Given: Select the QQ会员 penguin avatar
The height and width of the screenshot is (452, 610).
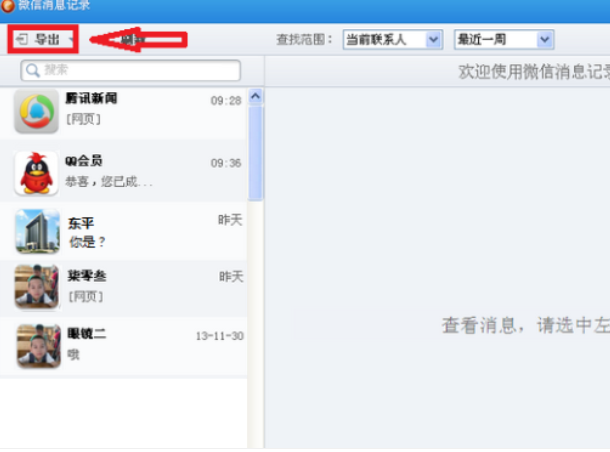Looking at the screenshot, I should pos(37,173).
